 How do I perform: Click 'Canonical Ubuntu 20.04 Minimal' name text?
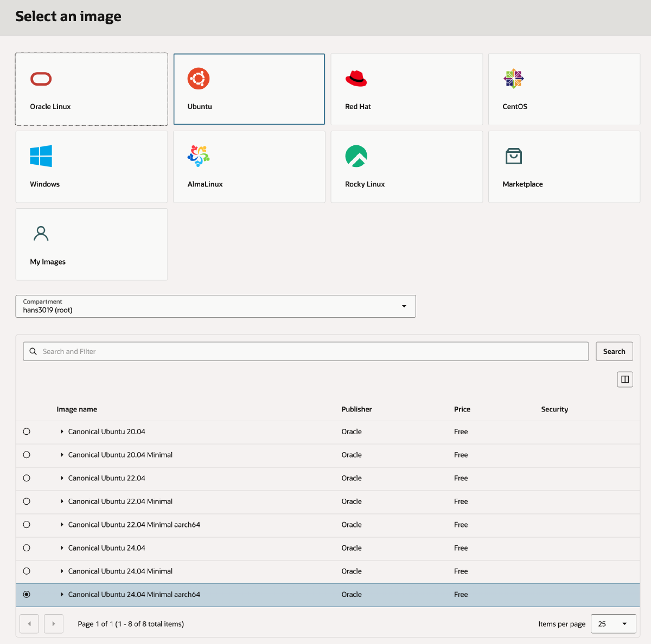(x=120, y=455)
